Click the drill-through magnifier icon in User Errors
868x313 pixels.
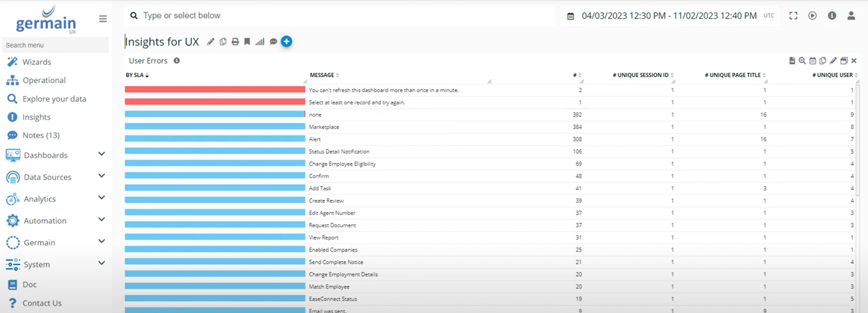tap(802, 61)
